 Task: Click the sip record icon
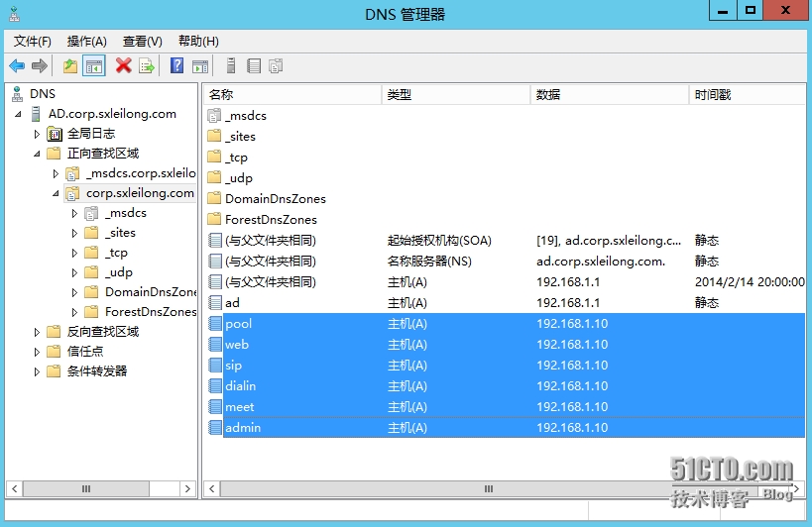click(x=214, y=366)
